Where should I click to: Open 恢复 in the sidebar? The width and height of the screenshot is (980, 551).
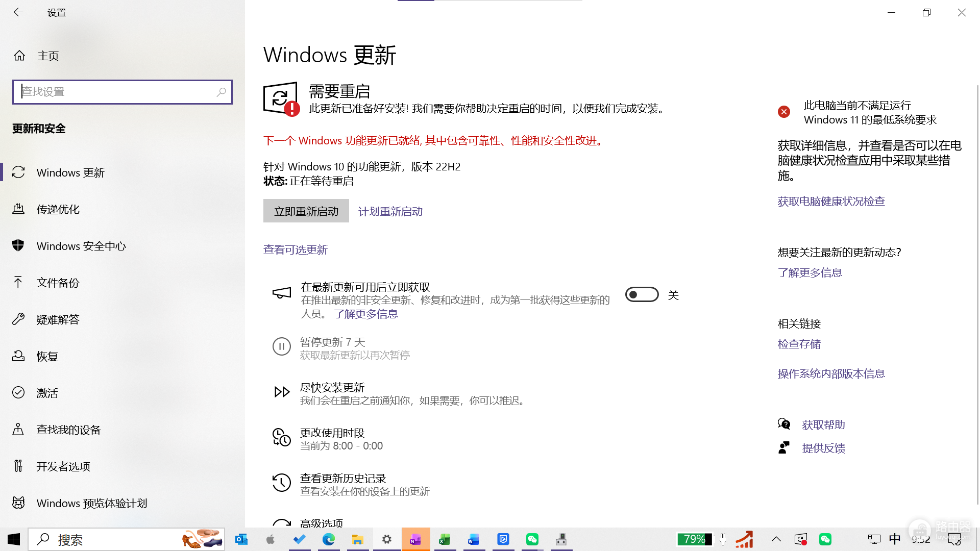click(122, 356)
